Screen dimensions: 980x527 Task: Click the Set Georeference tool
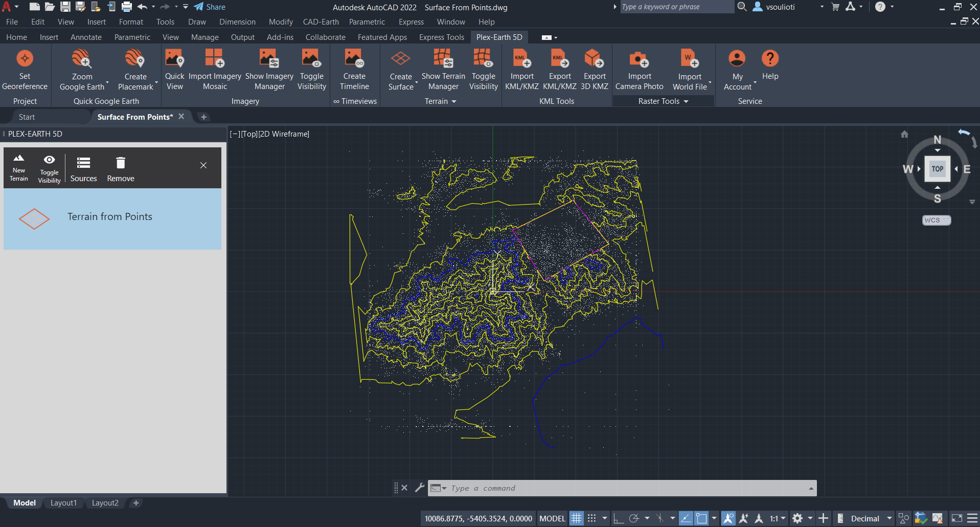[x=25, y=70]
